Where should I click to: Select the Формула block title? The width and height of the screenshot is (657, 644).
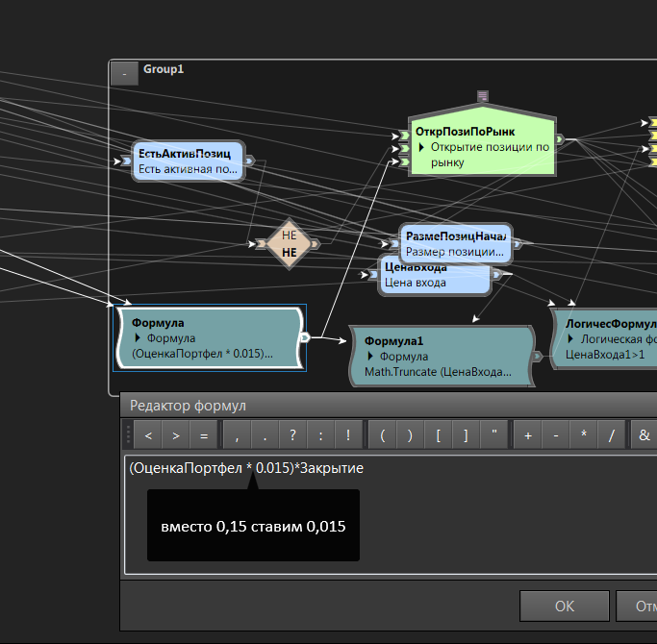point(158,323)
